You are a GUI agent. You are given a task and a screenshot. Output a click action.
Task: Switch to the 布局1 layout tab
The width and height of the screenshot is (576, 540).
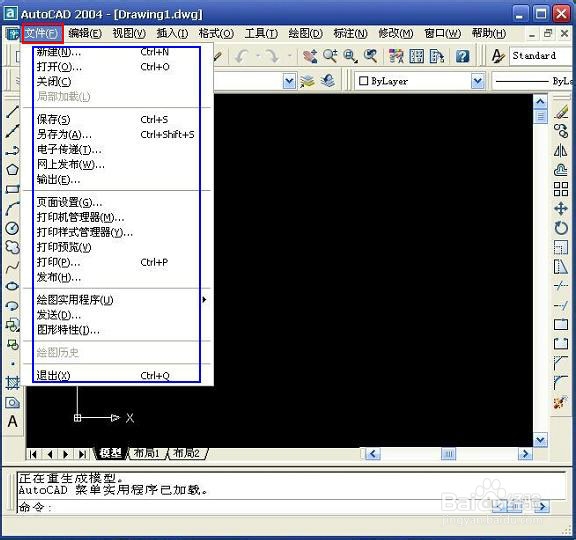pyautogui.click(x=146, y=453)
